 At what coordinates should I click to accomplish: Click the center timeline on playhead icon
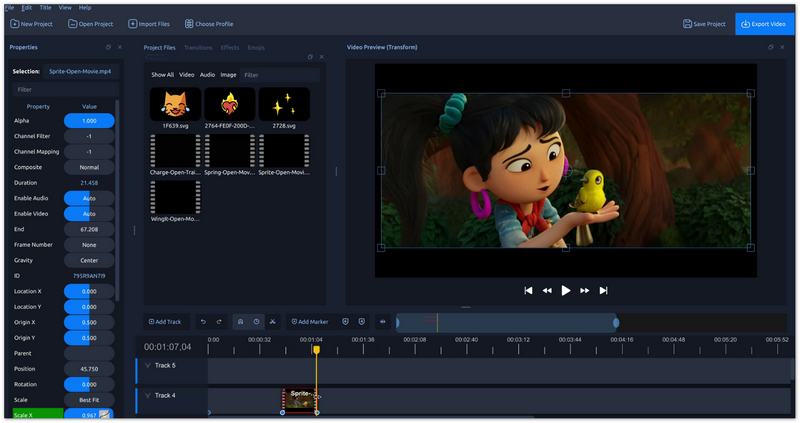(383, 322)
